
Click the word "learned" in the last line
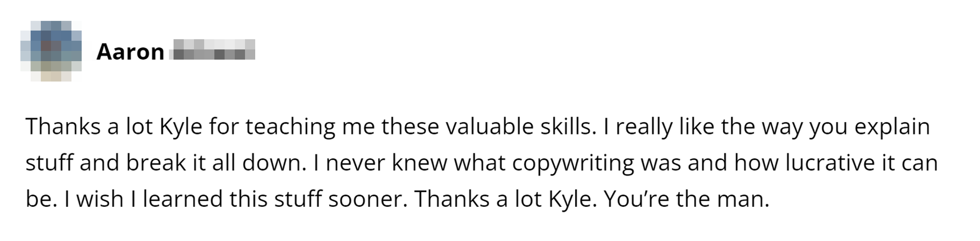pyautogui.click(x=183, y=199)
